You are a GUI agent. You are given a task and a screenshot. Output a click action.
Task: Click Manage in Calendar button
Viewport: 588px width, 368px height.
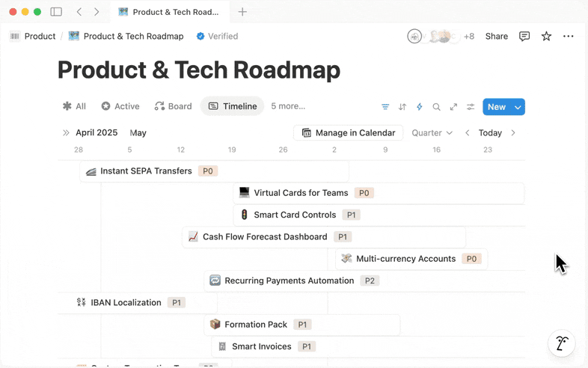pos(349,133)
